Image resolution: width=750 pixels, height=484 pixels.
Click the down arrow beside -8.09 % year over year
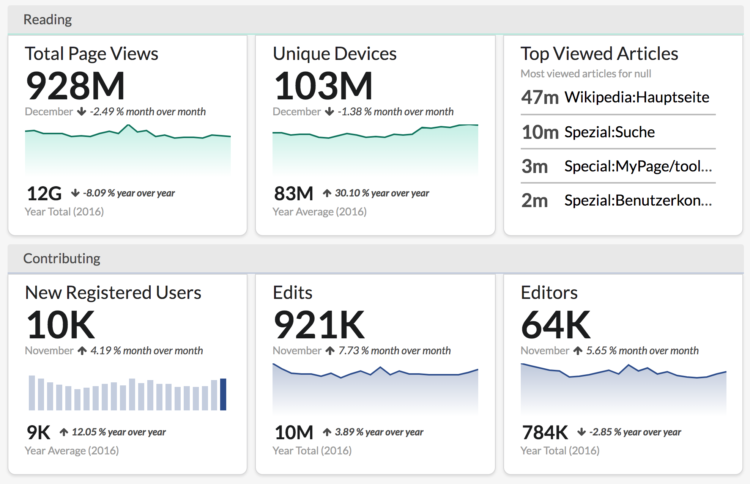tap(75, 193)
